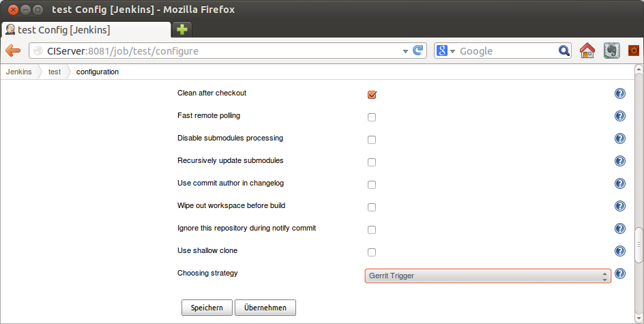Uncheck Clean after checkout checkbox

pos(372,95)
